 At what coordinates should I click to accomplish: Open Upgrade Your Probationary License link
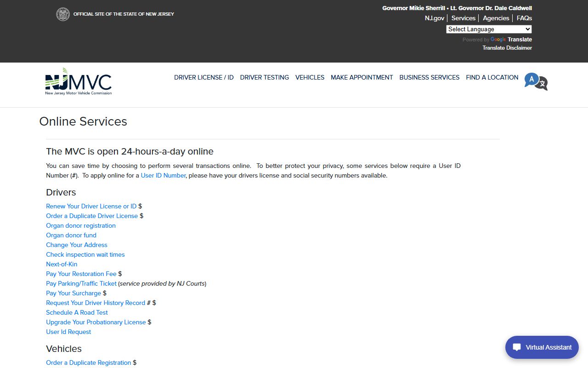pyautogui.click(x=96, y=322)
